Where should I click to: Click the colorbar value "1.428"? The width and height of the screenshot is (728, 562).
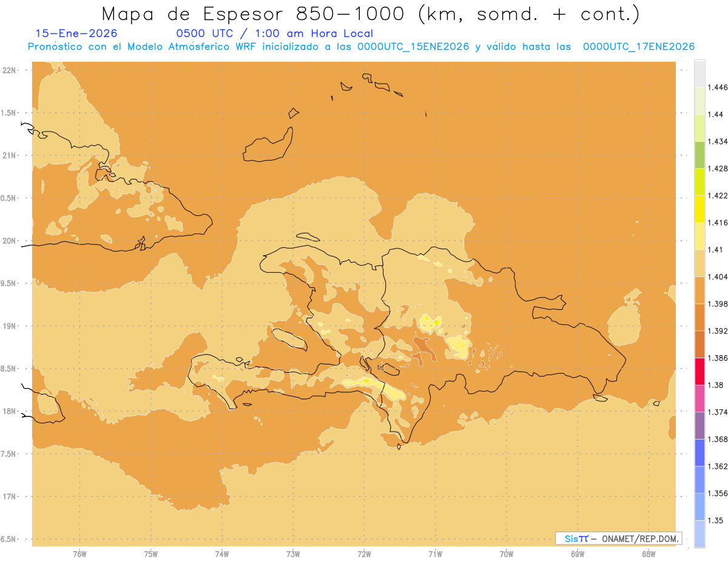(716, 169)
